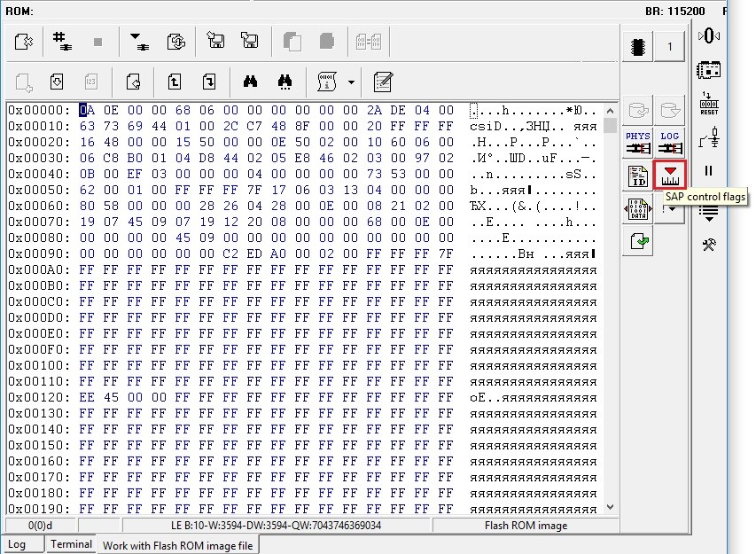Image resolution: width=756 pixels, height=554 pixels.
Task: Click address label 0x00010:
Action: click(x=39, y=127)
